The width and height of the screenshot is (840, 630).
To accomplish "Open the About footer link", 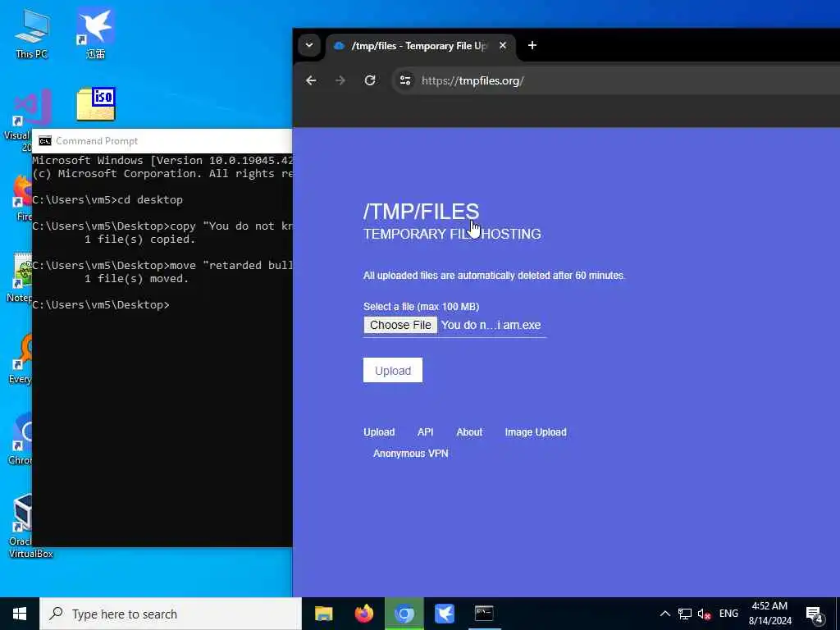I will click(x=469, y=431).
